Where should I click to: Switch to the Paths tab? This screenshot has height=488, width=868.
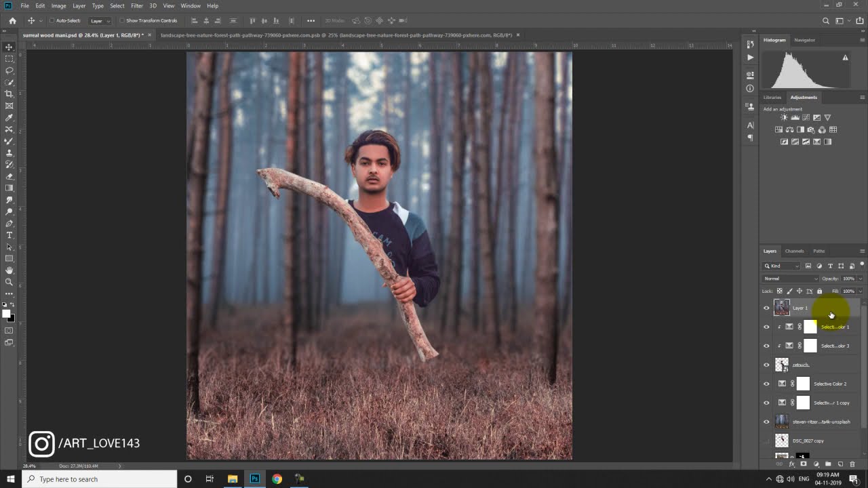pyautogui.click(x=818, y=251)
